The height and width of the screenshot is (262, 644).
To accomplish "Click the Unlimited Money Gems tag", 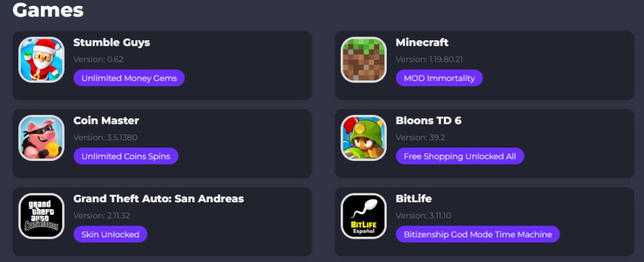I will point(129,78).
